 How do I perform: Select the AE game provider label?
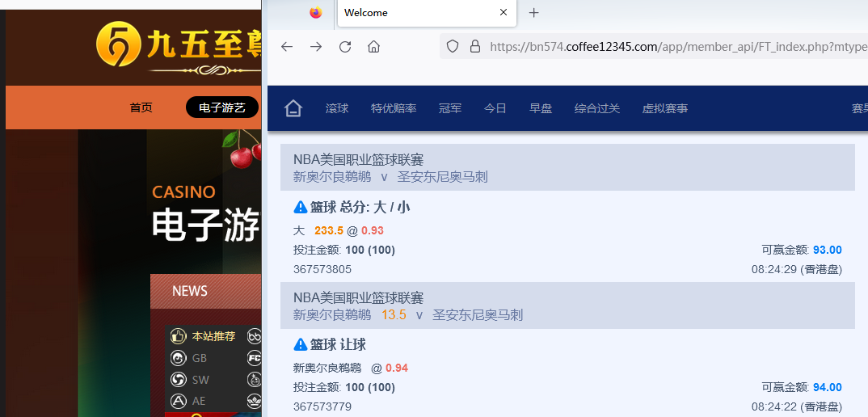pyautogui.click(x=199, y=402)
